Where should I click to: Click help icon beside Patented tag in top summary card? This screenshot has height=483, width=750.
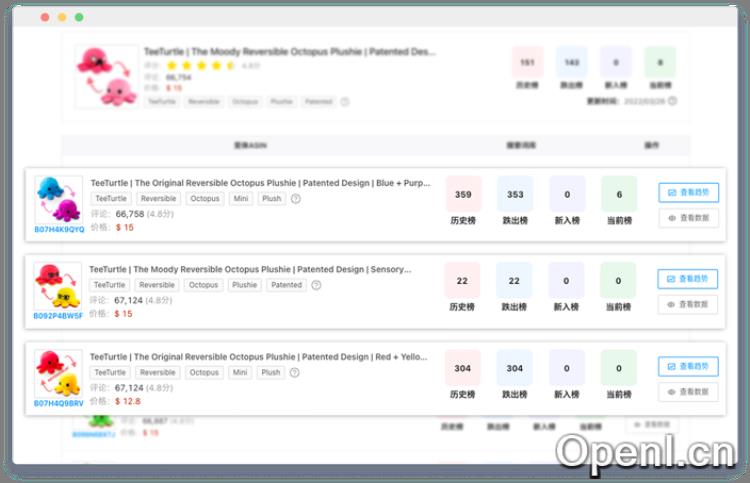(345, 102)
